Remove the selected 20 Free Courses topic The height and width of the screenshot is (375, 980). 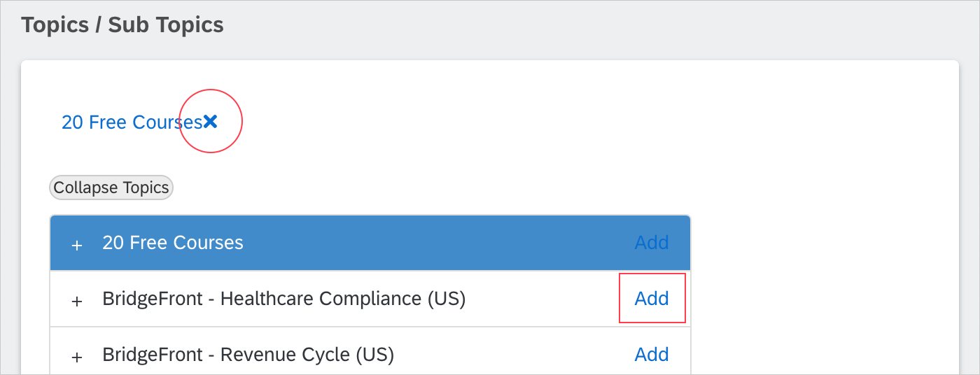(x=211, y=122)
